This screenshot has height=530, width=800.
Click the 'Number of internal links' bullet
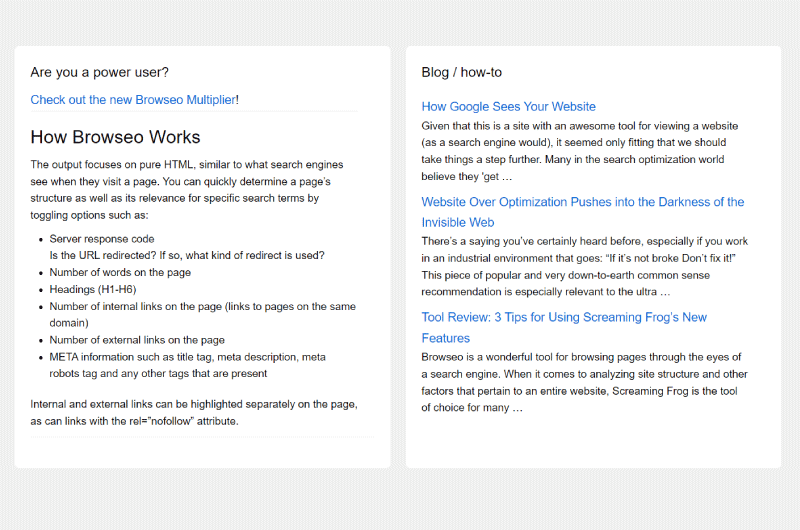(x=203, y=314)
